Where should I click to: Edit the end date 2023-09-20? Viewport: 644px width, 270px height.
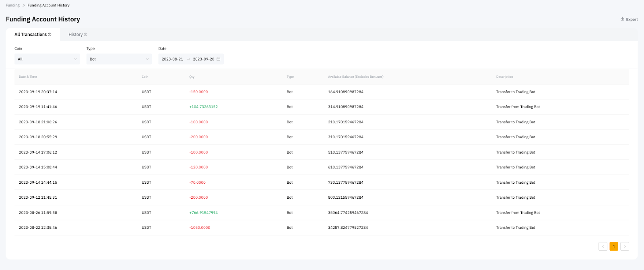tap(203, 59)
